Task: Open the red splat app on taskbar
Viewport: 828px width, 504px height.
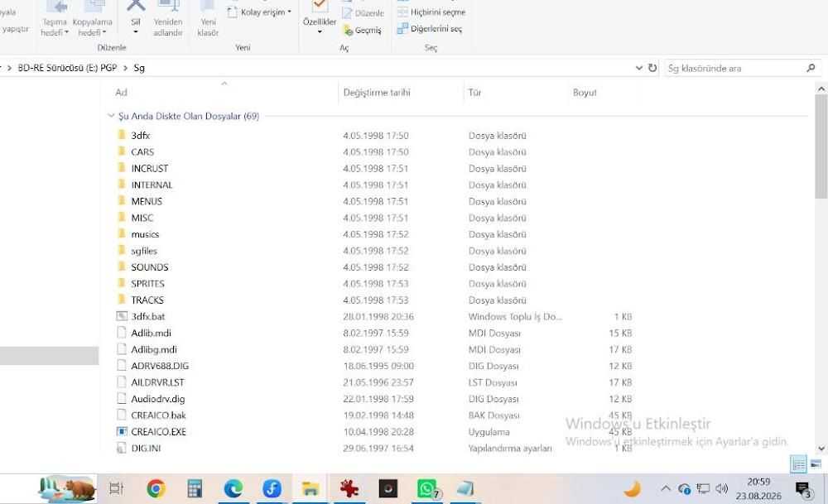Action: coord(349,489)
